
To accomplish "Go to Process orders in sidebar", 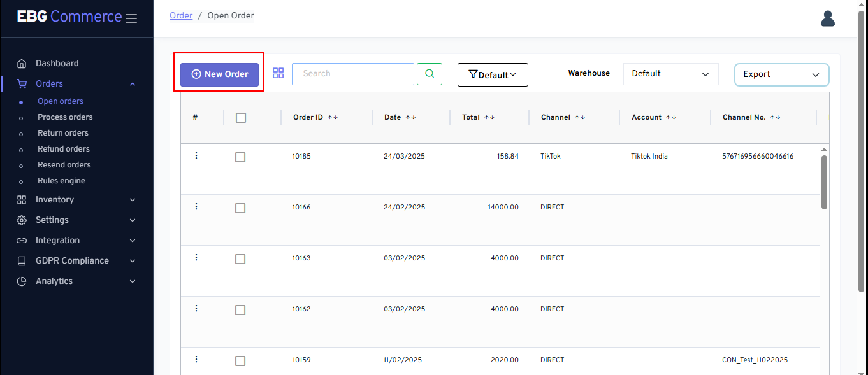I will [65, 117].
